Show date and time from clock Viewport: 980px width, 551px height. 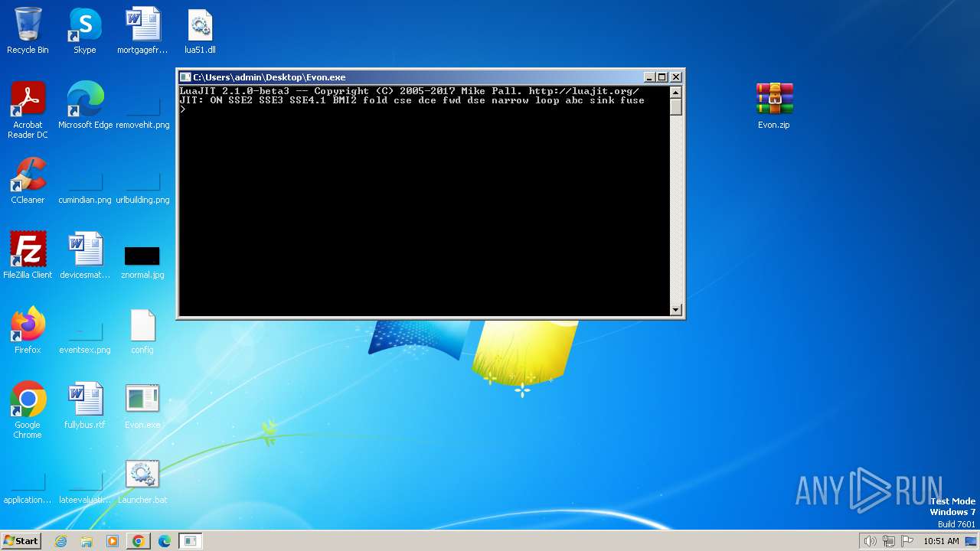(x=941, y=541)
